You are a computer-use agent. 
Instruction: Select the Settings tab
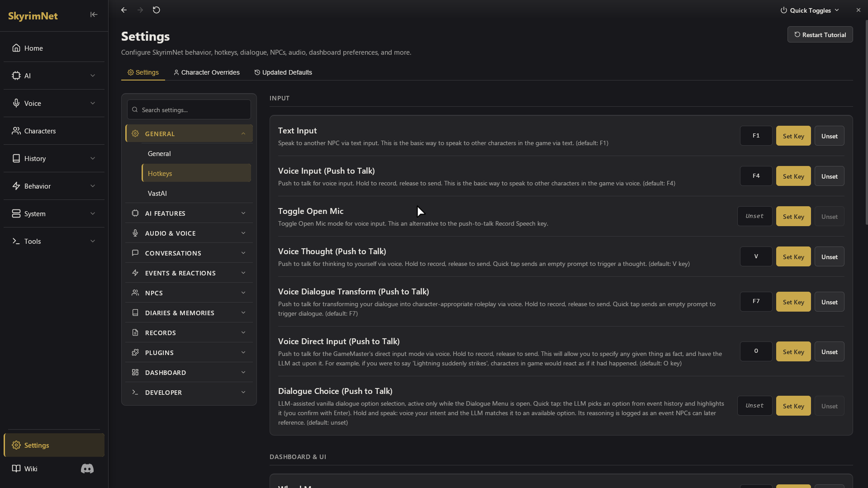(x=143, y=72)
